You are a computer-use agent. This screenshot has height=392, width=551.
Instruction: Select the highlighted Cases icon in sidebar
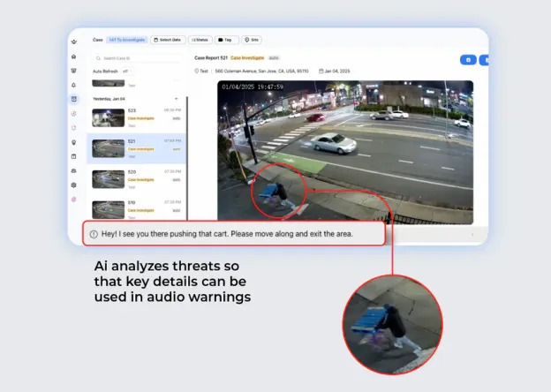coord(74,99)
